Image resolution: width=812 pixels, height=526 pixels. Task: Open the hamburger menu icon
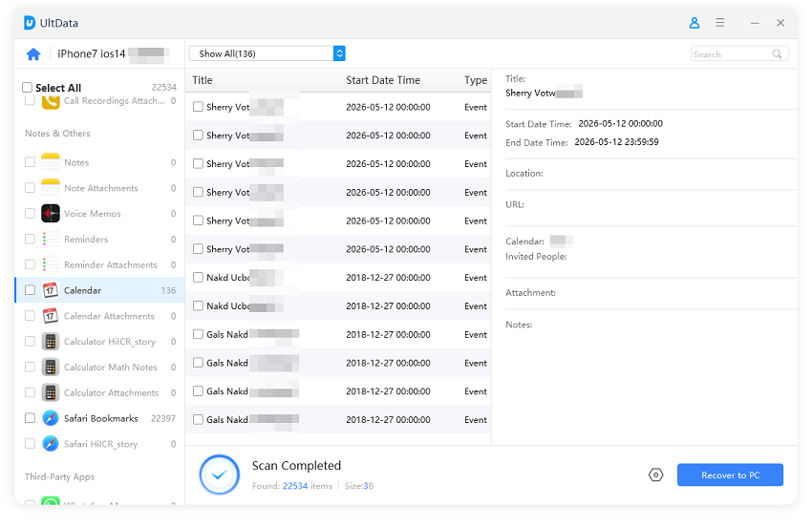click(x=720, y=23)
